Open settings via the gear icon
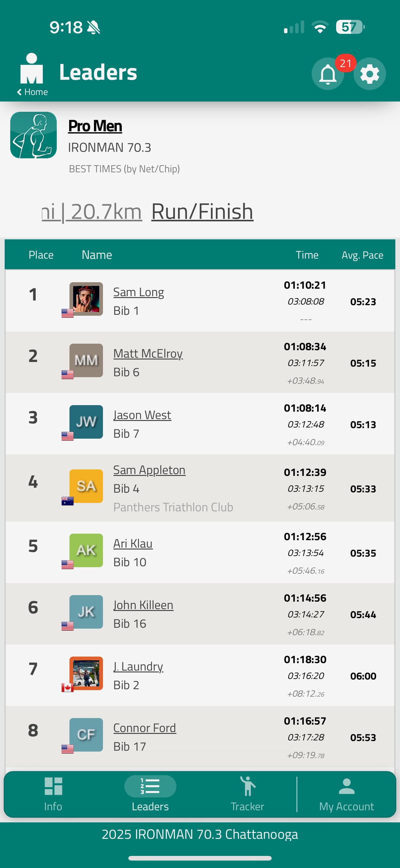400x868 pixels. [x=369, y=74]
